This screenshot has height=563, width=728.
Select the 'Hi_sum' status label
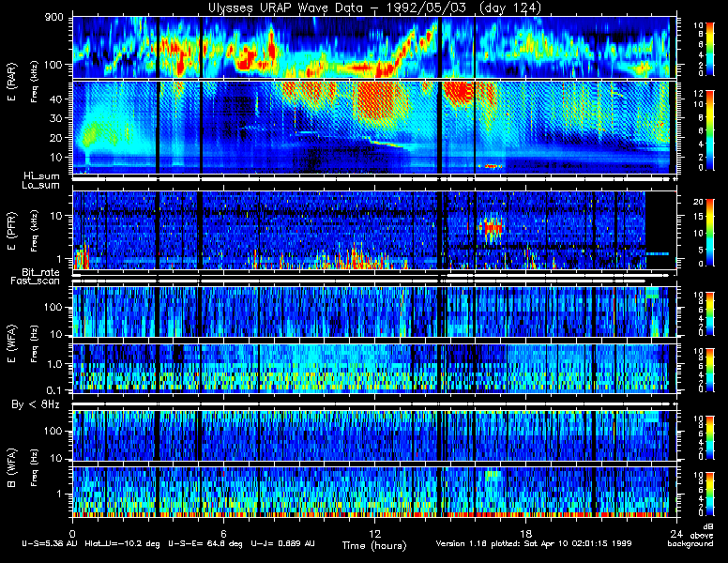point(42,176)
